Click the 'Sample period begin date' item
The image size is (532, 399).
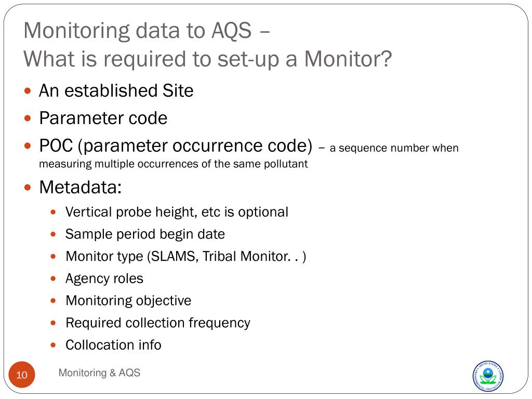tap(145, 234)
